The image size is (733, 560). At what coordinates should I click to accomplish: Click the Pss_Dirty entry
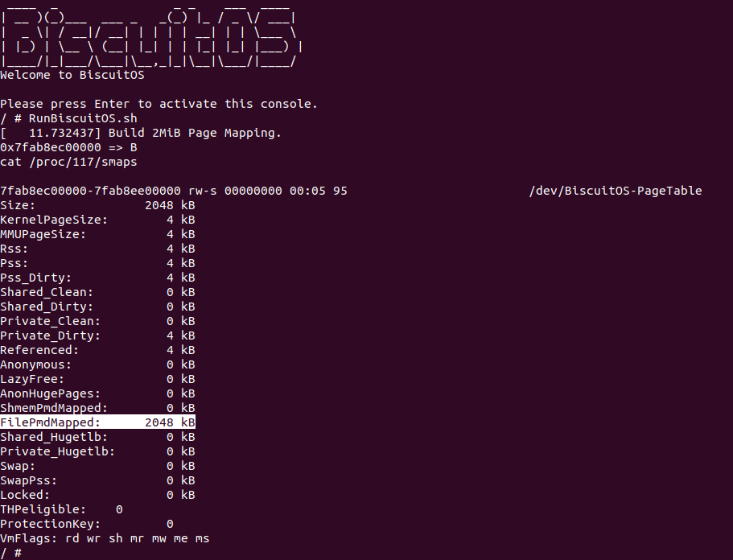[97, 278]
